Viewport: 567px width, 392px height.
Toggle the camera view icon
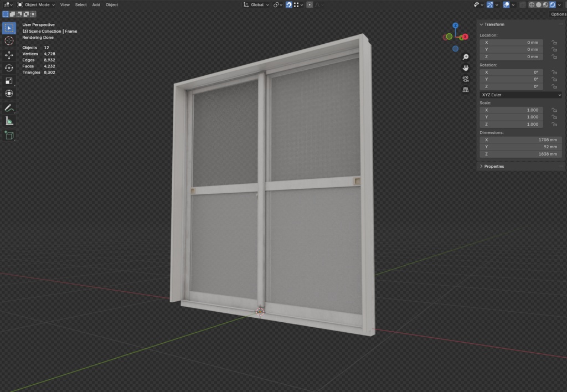point(465,79)
